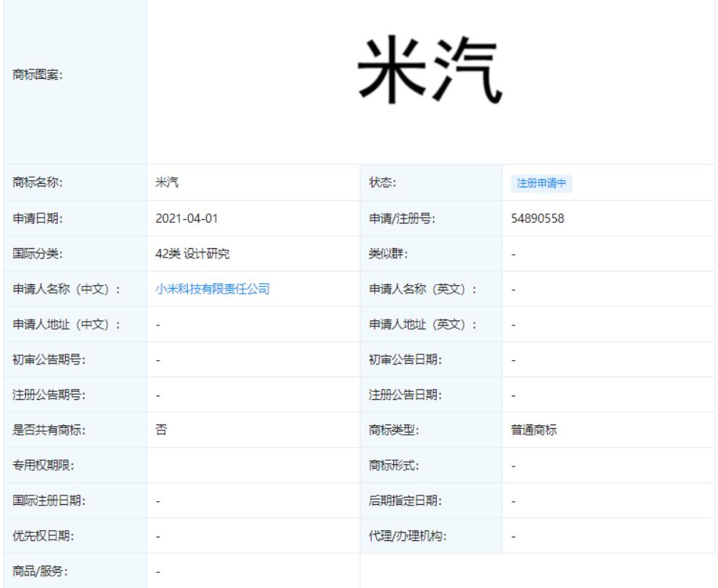
Task: Select application date 2021-04-01
Action: 187,218
